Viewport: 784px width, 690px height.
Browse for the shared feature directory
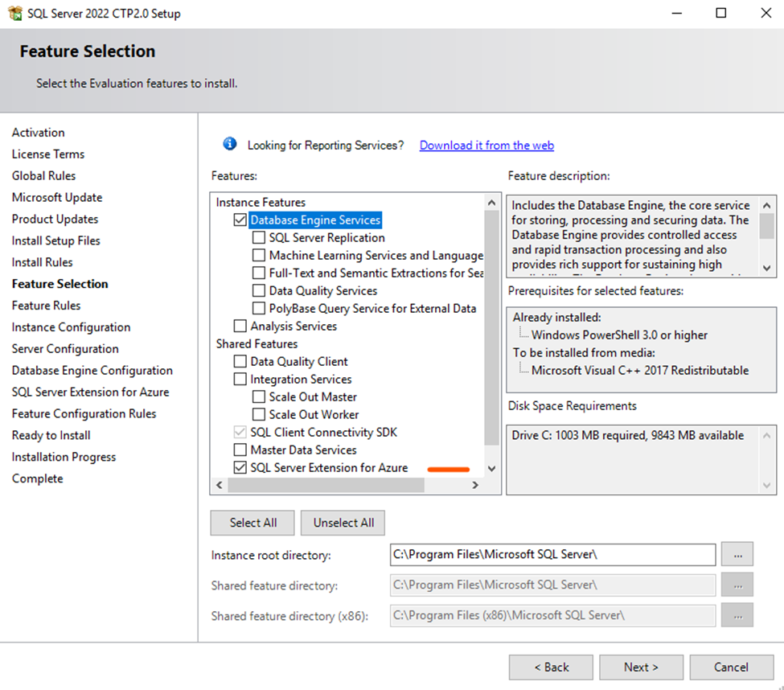[737, 585]
